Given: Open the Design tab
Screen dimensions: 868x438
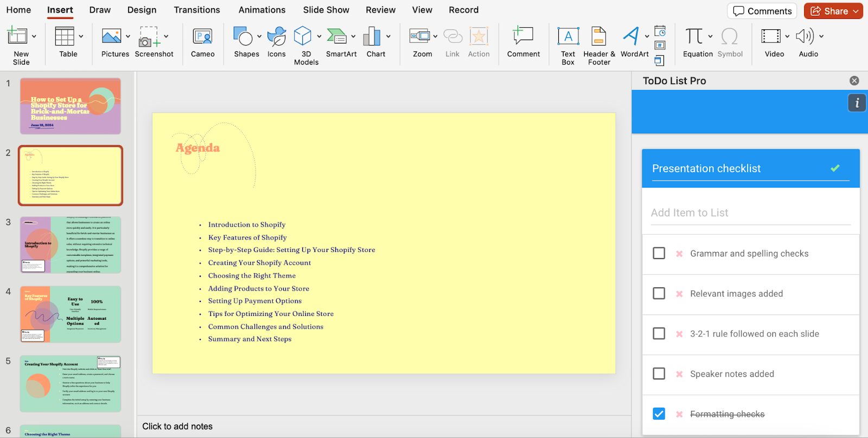Looking at the screenshot, I should 142,10.
